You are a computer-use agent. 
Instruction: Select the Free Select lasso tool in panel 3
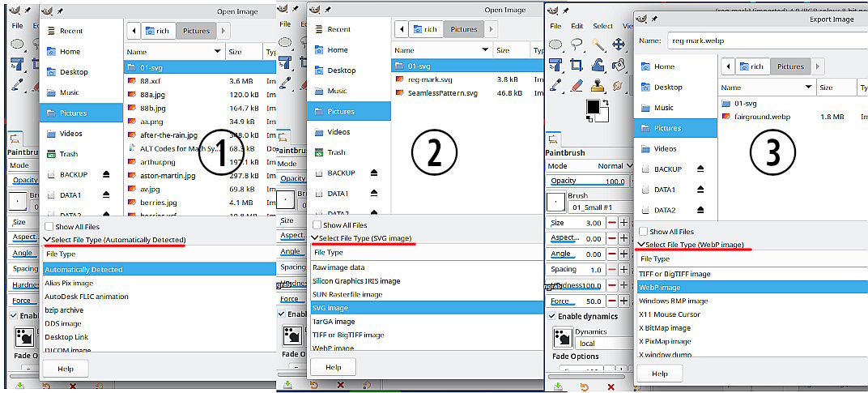click(577, 45)
